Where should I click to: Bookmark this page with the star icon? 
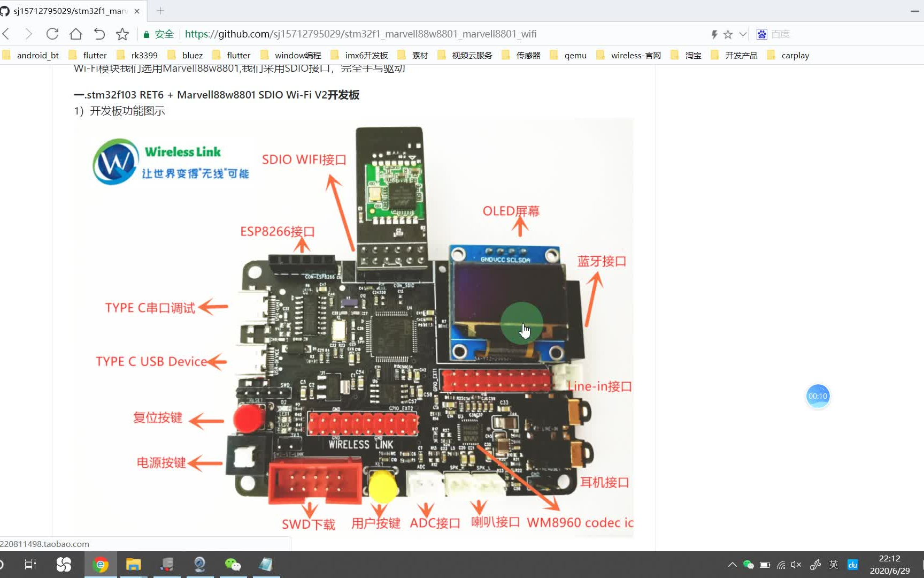(122, 34)
